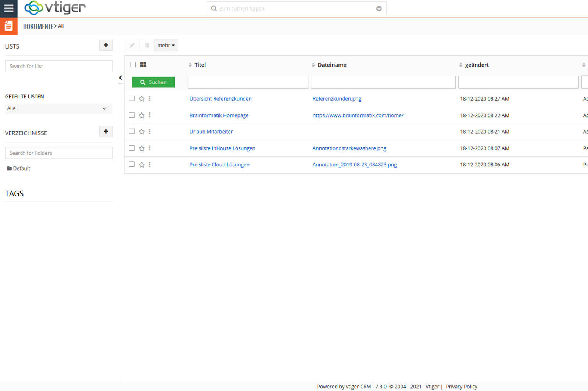Open the Geteilte Listen Alle dropdown
The width and height of the screenshot is (588, 391).
(58, 108)
